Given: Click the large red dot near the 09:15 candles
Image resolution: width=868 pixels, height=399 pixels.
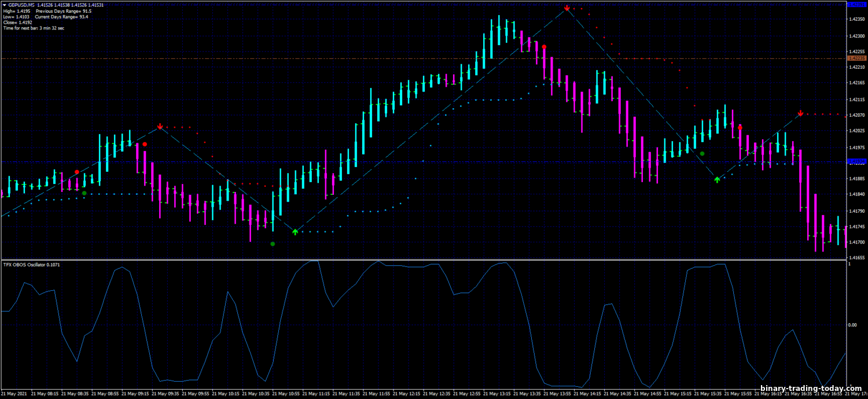Looking at the screenshot, I should click(x=145, y=144).
